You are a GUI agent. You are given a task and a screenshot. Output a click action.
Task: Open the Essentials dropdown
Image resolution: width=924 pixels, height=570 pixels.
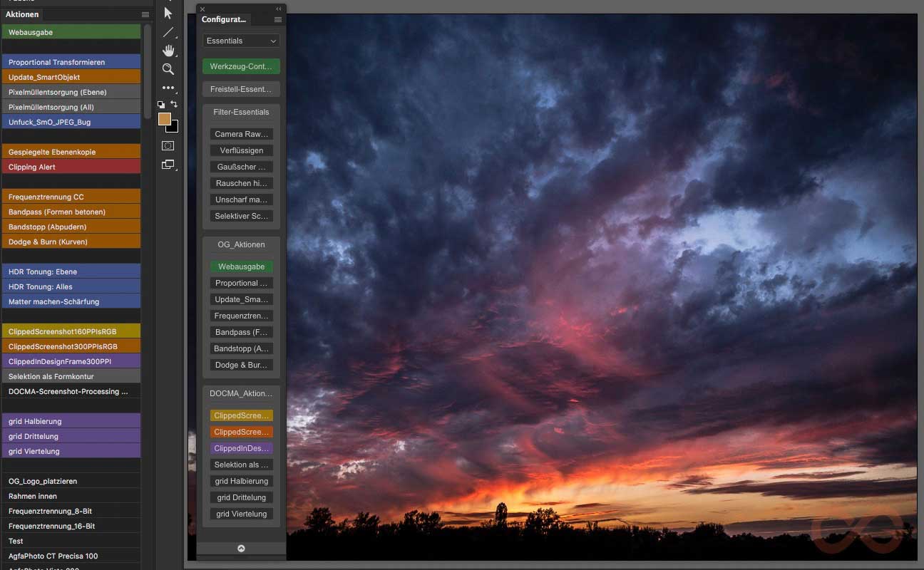[241, 41]
